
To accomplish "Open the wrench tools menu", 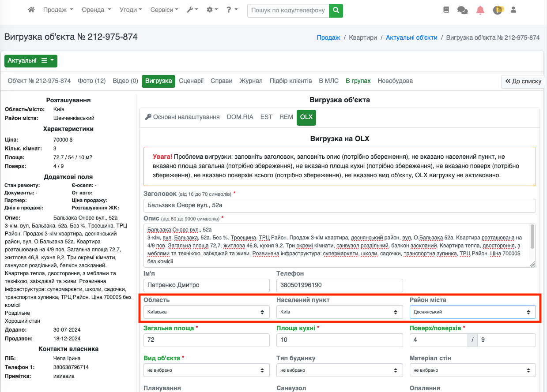I will [x=192, y=10].
